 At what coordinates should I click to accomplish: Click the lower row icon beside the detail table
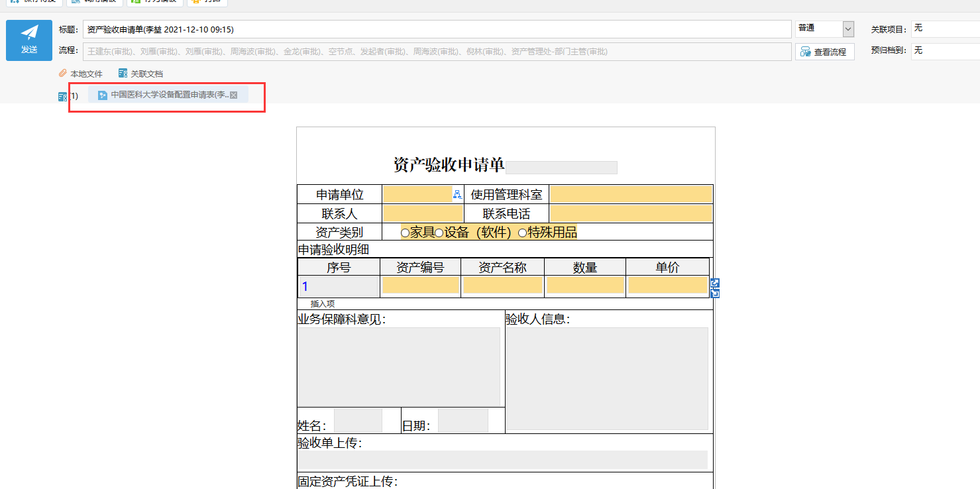click(715, 293)
